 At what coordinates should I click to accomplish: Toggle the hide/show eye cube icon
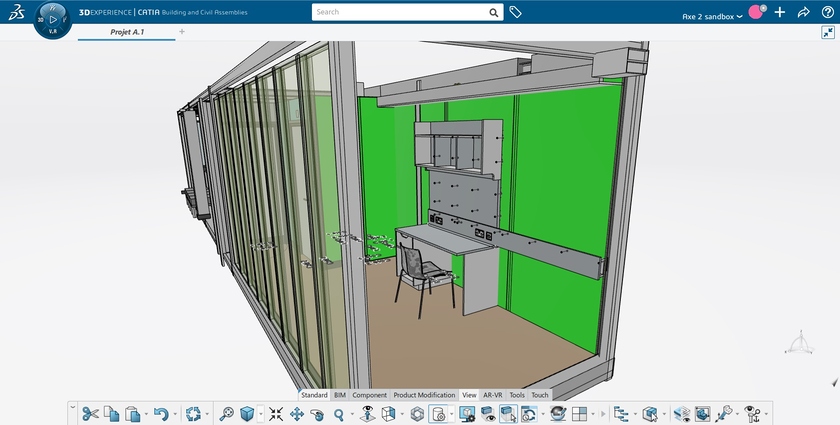pos(488,413)
